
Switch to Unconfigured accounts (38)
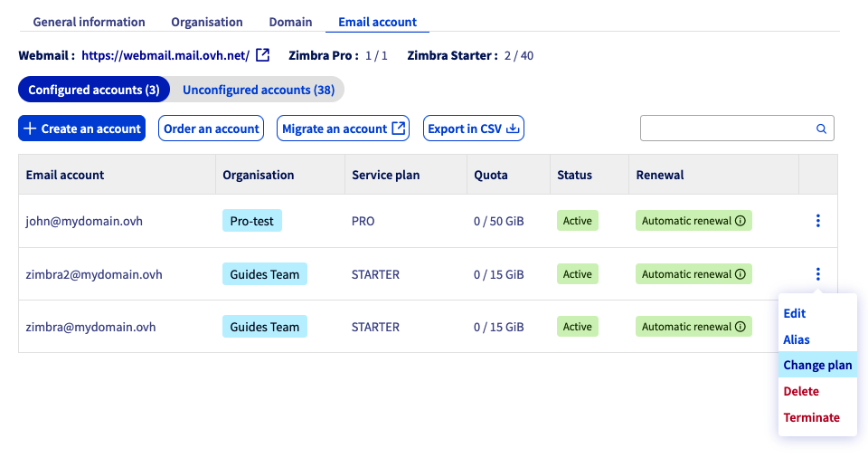258,90
